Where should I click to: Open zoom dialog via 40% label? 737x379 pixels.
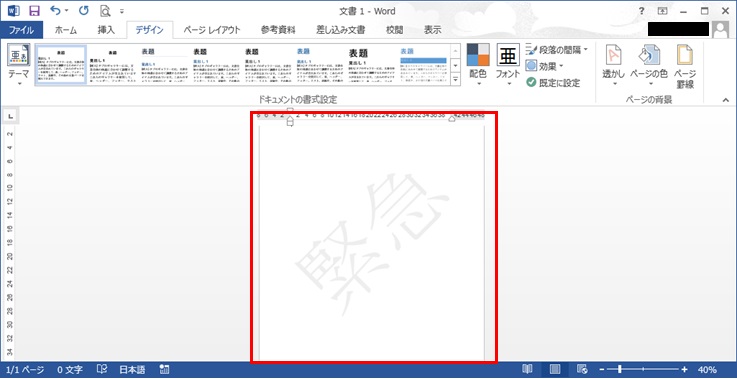[708, 370]
